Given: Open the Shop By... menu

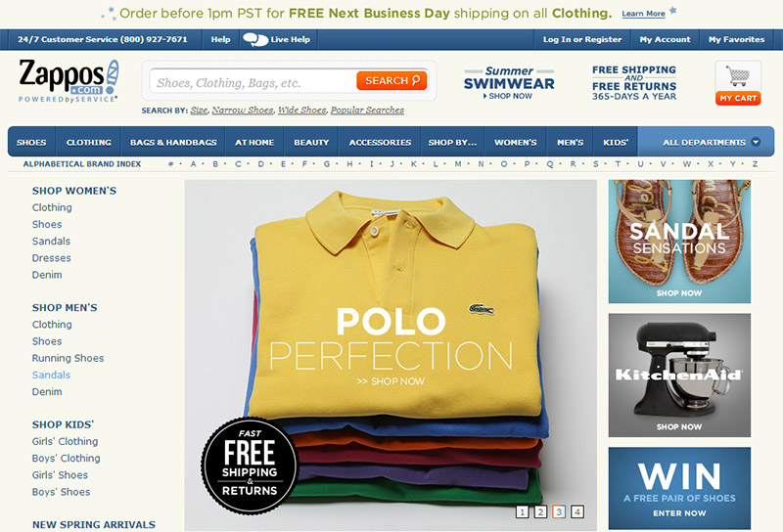Looking at the screenshot, I should [x=452, y=142].
